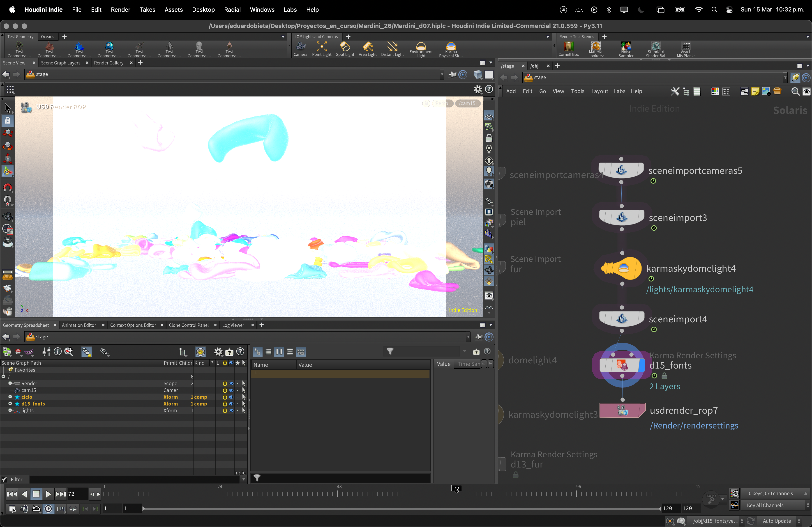Expand the ciclo prim in scene graph
812x527 pixels.
click(x=10, y=397)
